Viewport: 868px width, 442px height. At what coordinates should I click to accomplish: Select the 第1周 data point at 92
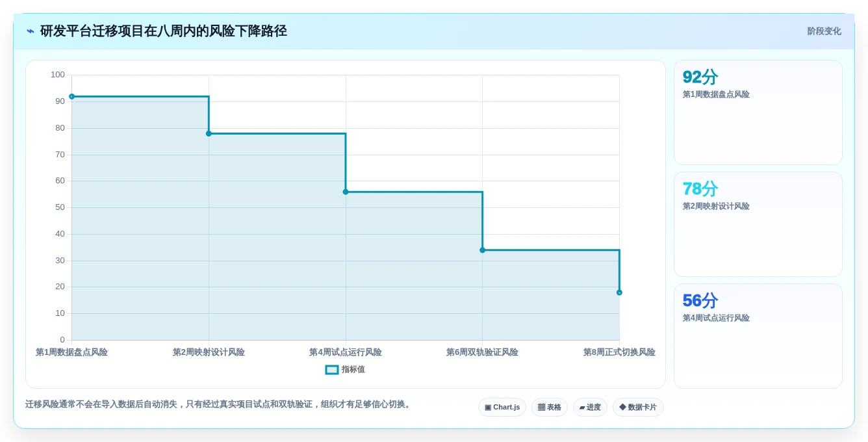[x=72, y=96]
